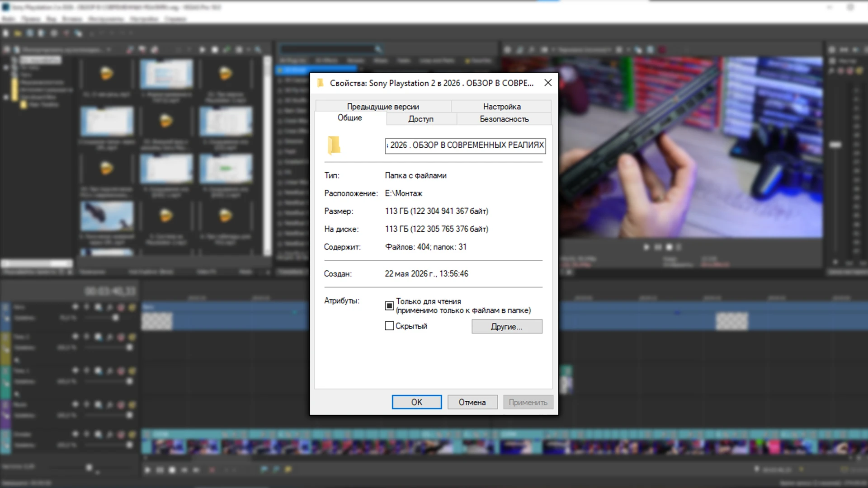
Task: Toggle the Только для чтения checkbox
Action: (x=389, y=306)
